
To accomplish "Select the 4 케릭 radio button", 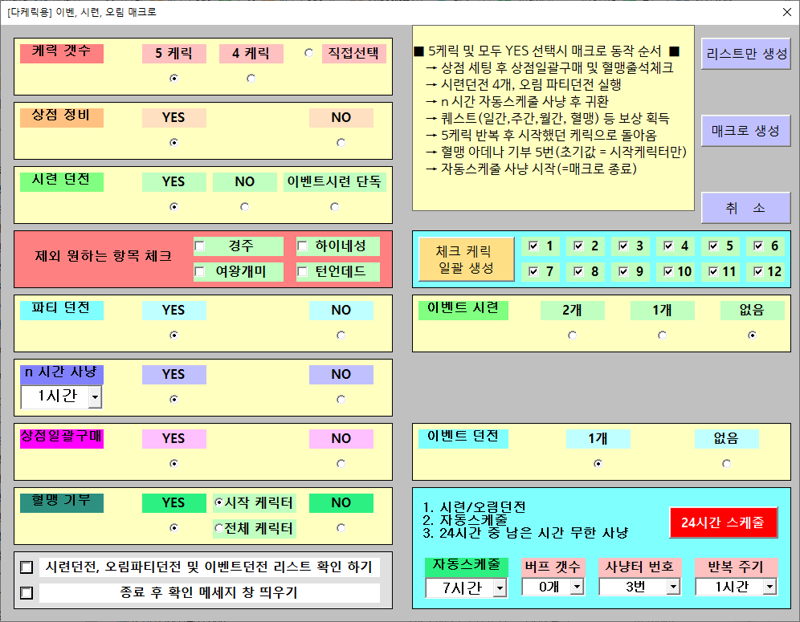I will [x=251, y=79].
